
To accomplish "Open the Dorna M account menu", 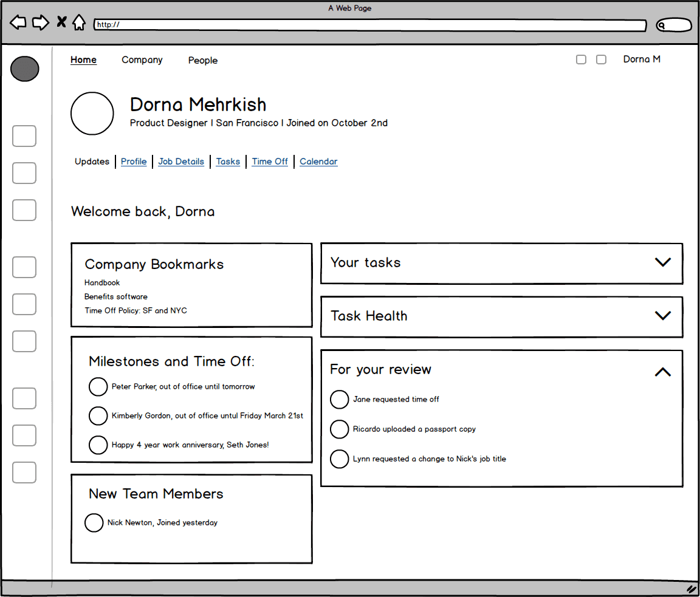I will 642,60.
